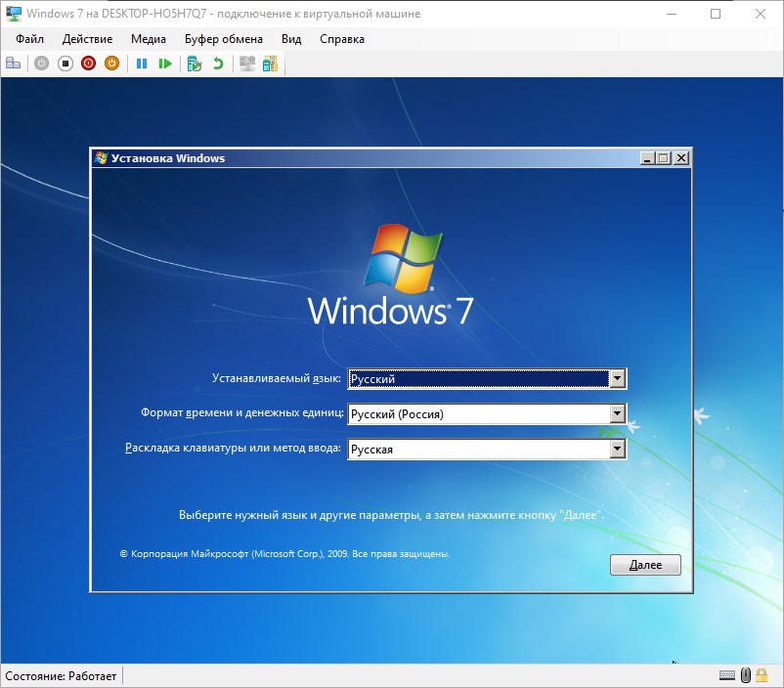This screenshot has height=688, width=784.
Task: Turn off the VM with black square icon
Action: (x=65, y=64)
